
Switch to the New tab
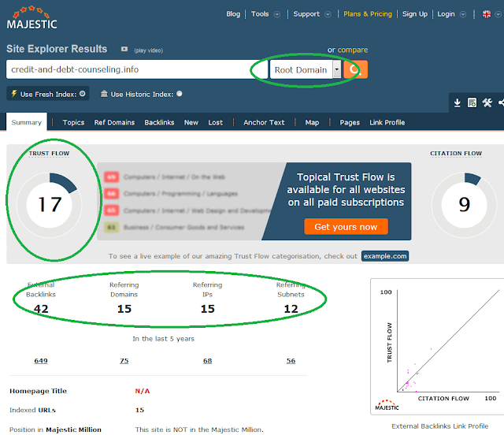[x=191, y=122]
